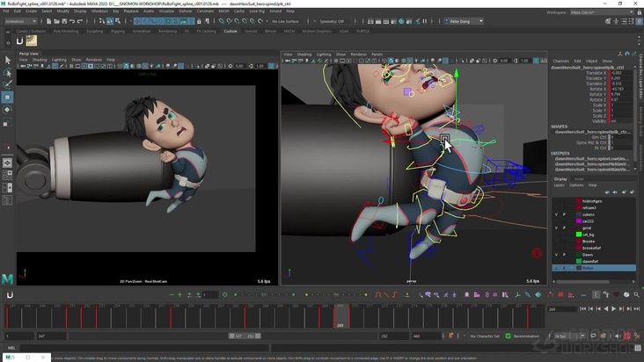The height and width of the screenshot is (362, 644).
Task: Switch to the Rigging shelf tab
Action: click(x=118, y=31)
